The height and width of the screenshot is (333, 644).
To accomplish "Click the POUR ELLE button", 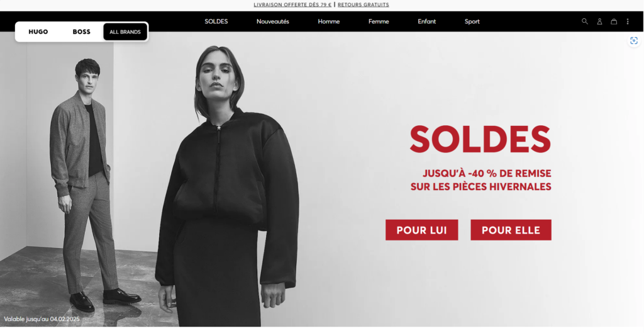I will point(511,230).
